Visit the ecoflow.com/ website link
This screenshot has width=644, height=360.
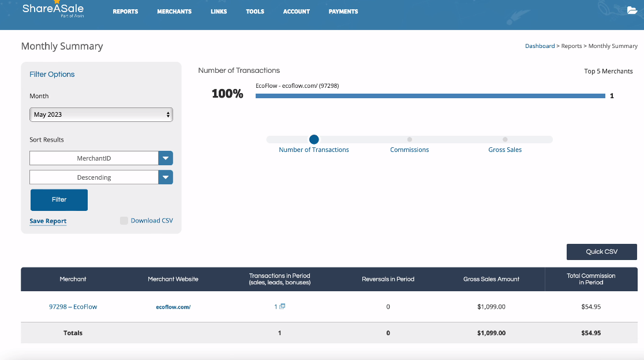(x=173, y=307)
